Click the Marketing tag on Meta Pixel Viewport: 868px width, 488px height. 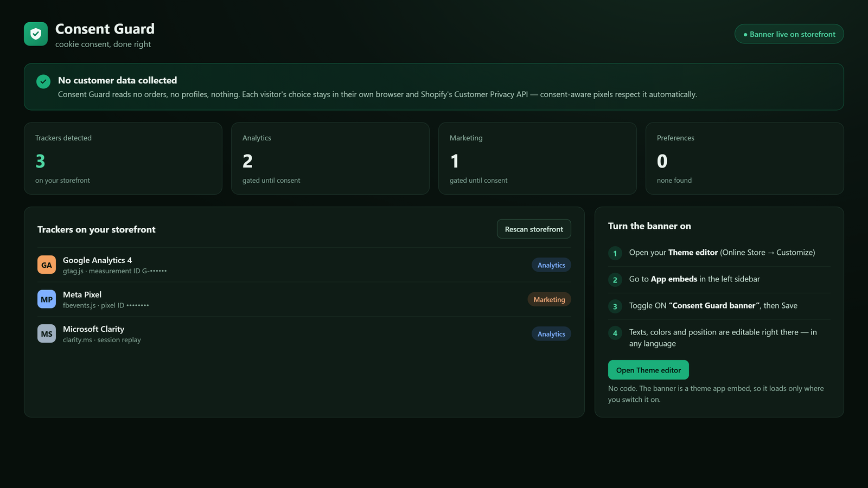(549, 299)
